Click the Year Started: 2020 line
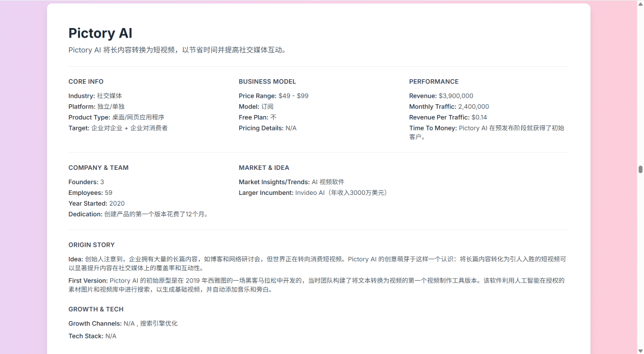 [97, 203]
